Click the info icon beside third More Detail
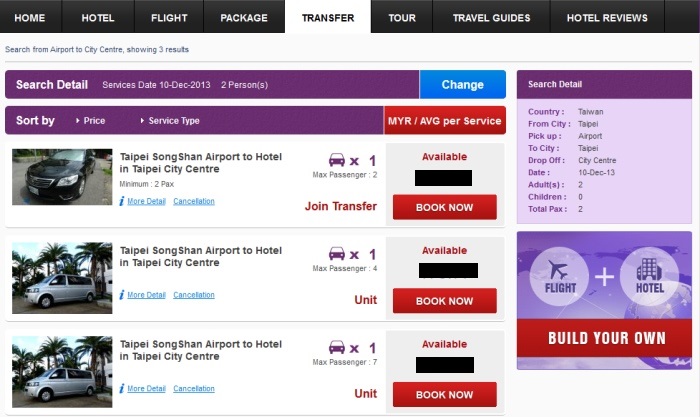Image resolution: width=700 pixels, height=417 pixels. pos(122,388)
